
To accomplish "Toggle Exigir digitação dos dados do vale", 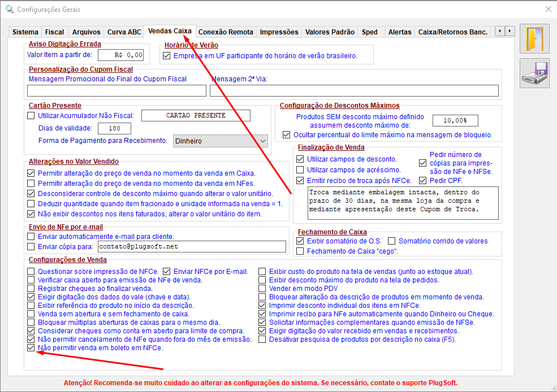I will (31, 297).
